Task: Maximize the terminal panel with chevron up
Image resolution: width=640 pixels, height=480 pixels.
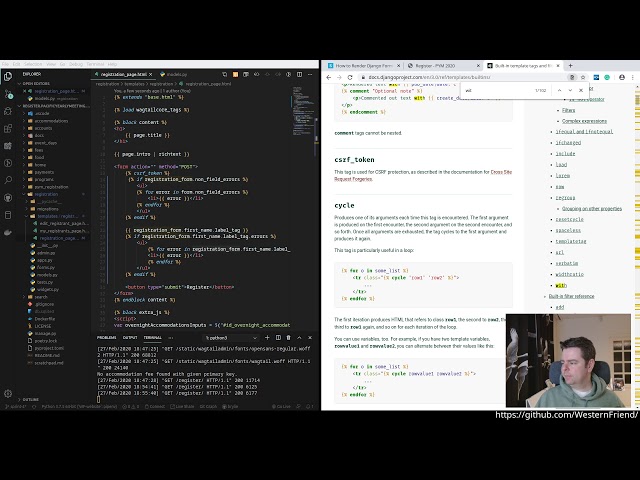Action: 299,338
